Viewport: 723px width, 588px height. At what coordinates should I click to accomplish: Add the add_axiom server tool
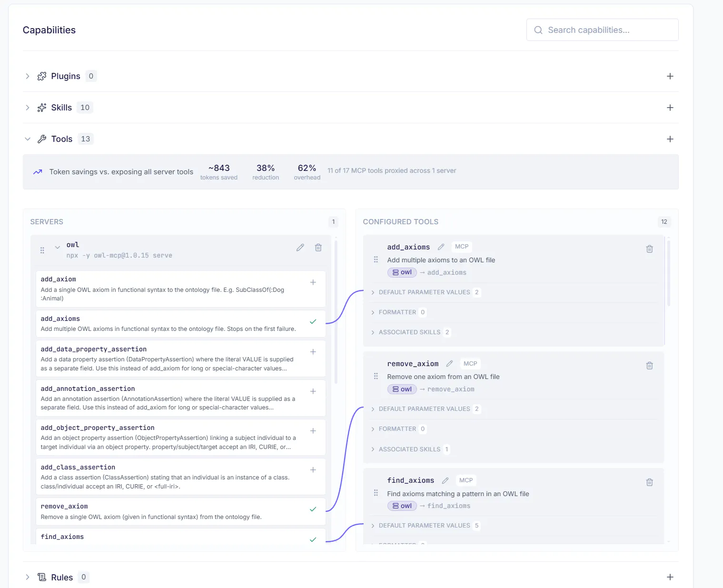pyautogui.click(x=313, y=282)
